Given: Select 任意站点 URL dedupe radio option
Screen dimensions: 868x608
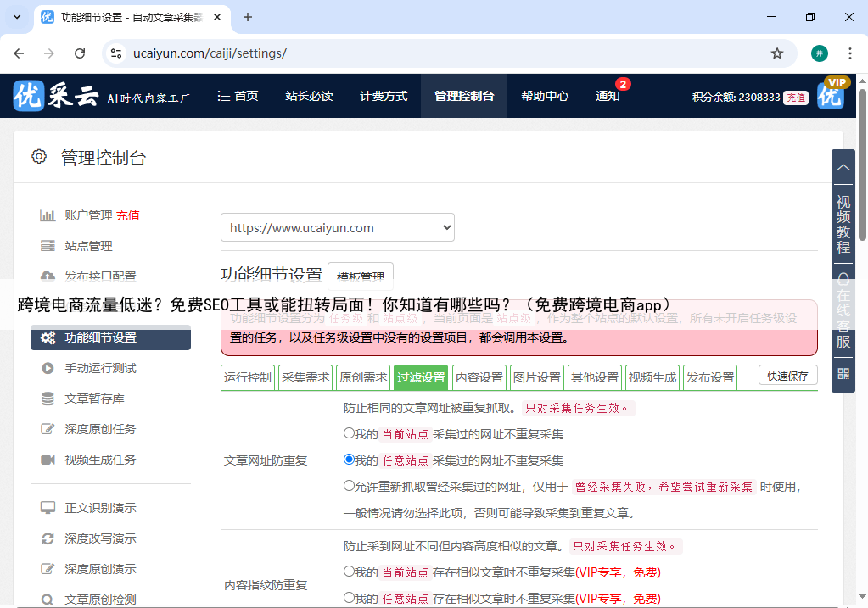Looking at the screenshot, I should pos(349,460).
